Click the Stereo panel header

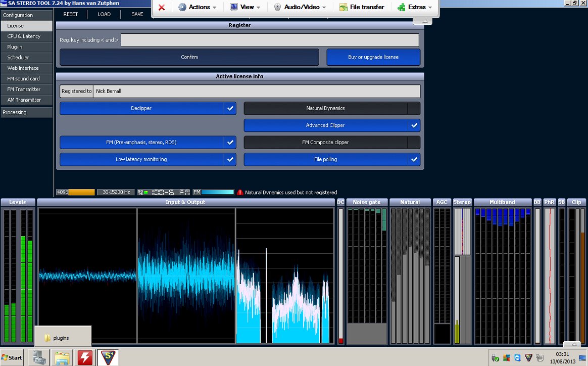tap(462, 202)
